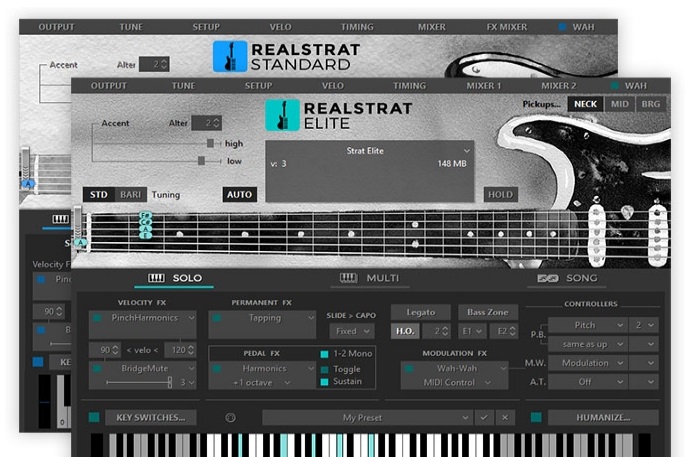Delete preset with the X icon

click(x=505, y=417)
